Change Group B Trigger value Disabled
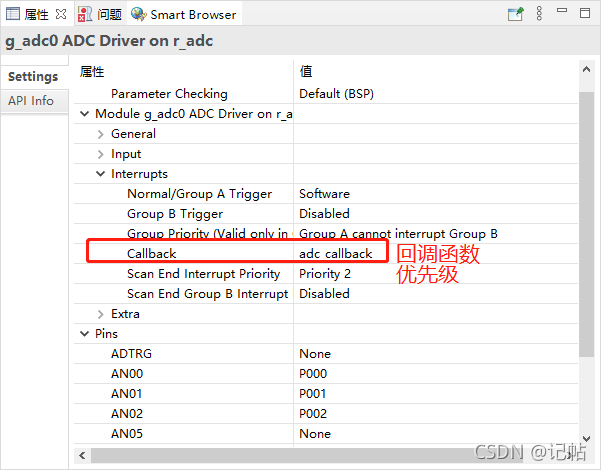 (324, 214)
